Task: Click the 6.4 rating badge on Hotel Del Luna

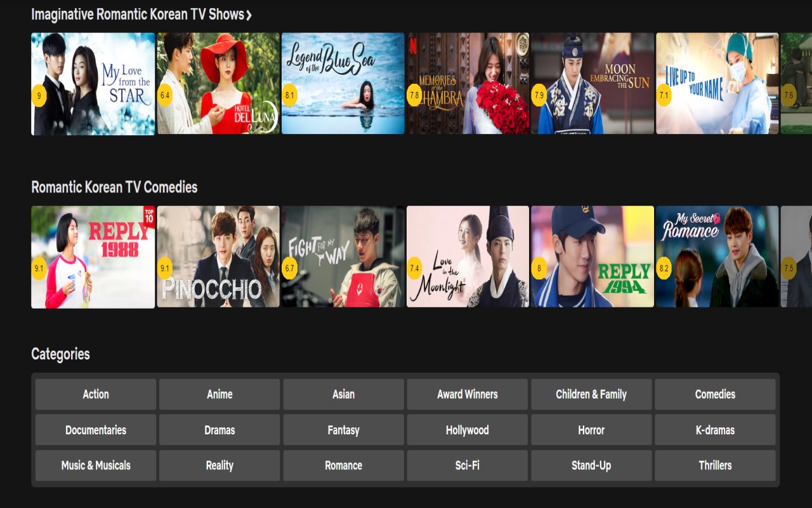Action: [165, 96]
